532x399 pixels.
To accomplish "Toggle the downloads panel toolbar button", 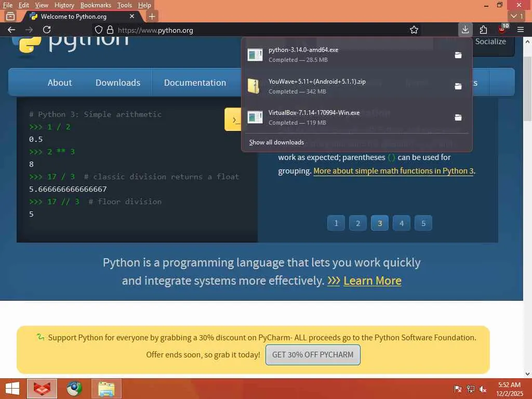I will coord(465,30).
